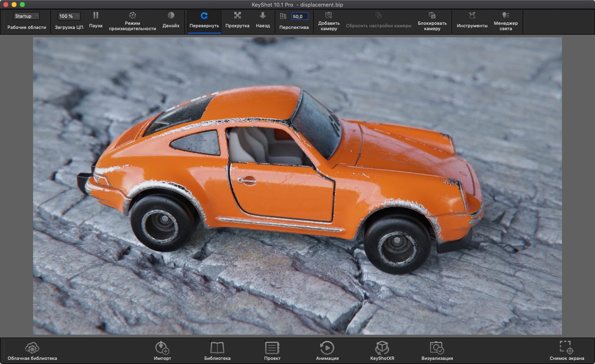Expand the Startup workspace dropdown
Image resolution: width=595 pixels, height=364 pixels.
pyautogui.click(x=26, y=16)
